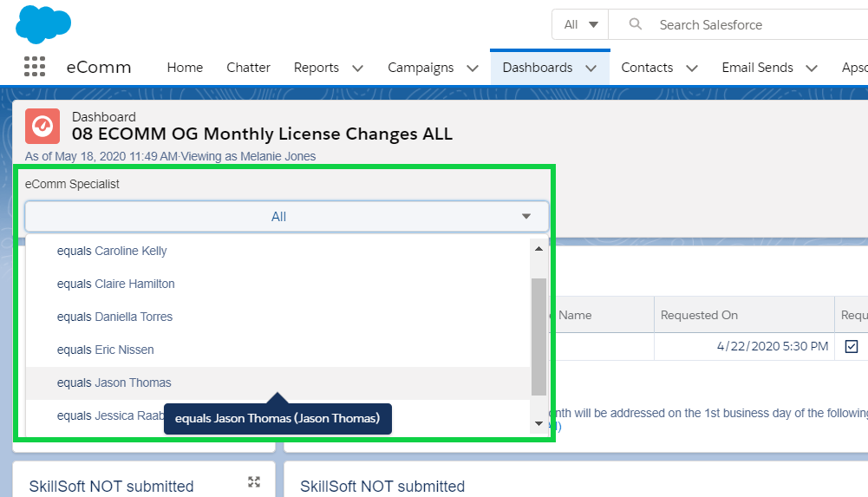This screenshot has height=497, width=868.
Task: Click the eComm app name
Action: [x=99, y=68]
